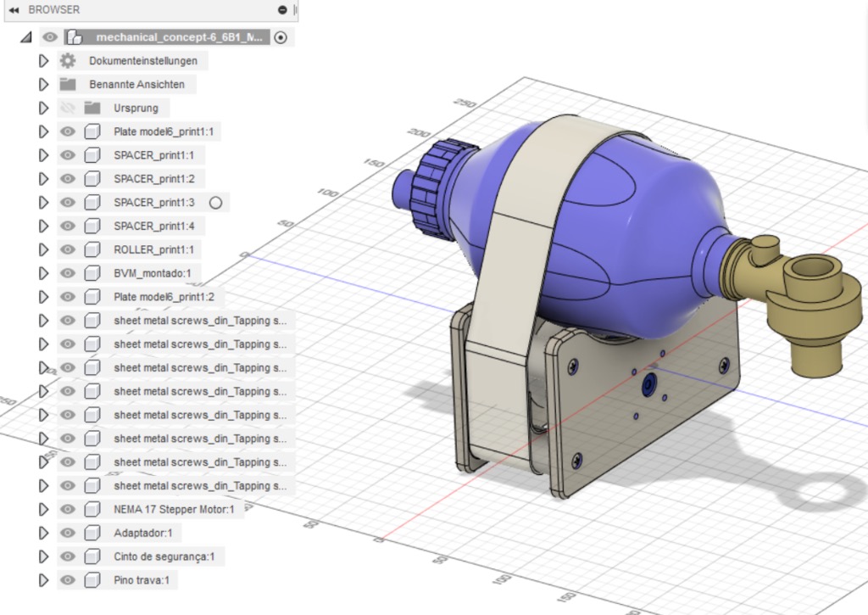Screen dimensions: 868x615
Task: Click the Dokumenteinstellungen gear icon
Action: (68, 61)
